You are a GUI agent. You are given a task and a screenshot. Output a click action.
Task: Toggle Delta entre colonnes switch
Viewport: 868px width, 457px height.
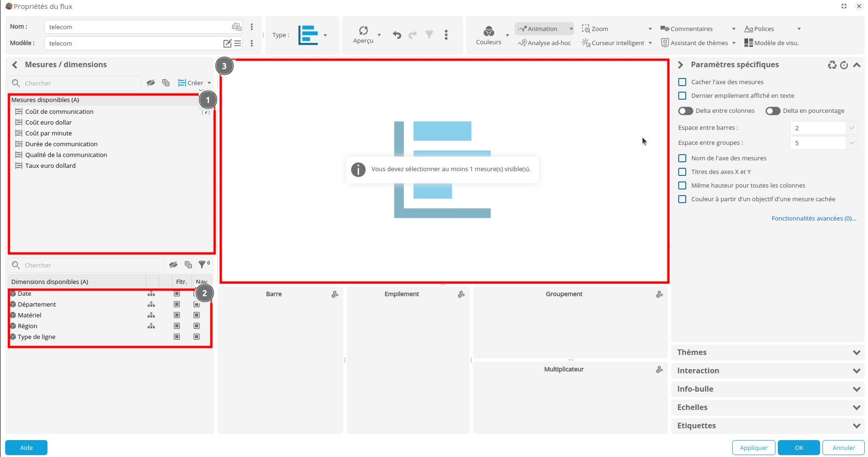coord(686,111)
